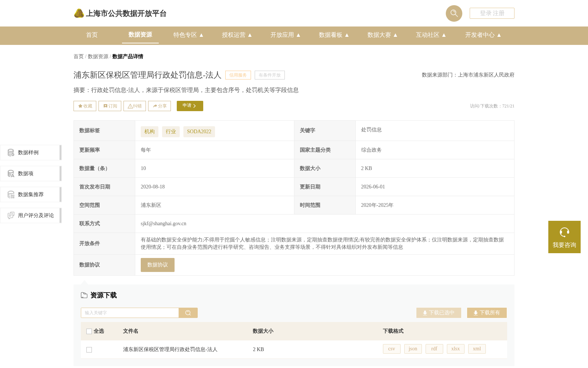The image size is (588, 368).
Task: Download the file in xml format
Action: (477, 349)
